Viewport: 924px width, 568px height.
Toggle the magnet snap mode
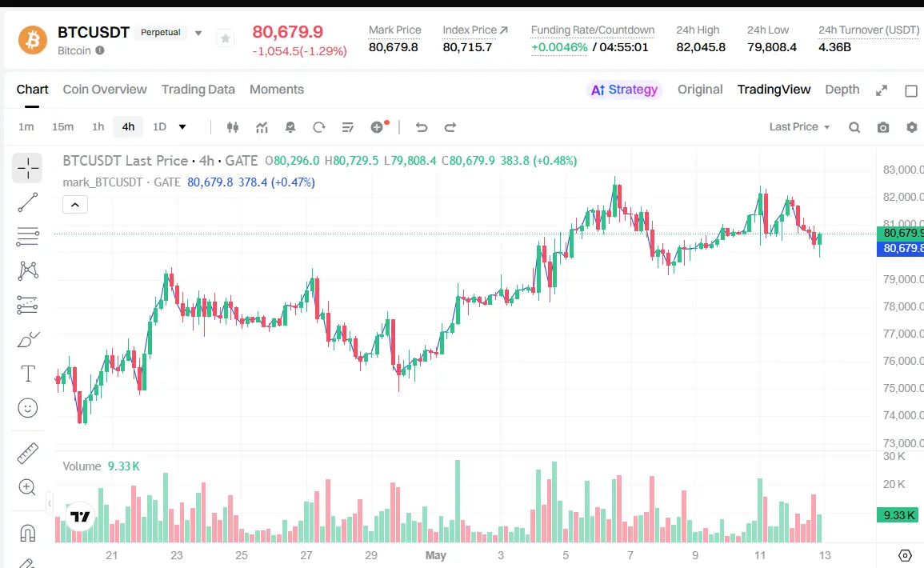(28, 533)
